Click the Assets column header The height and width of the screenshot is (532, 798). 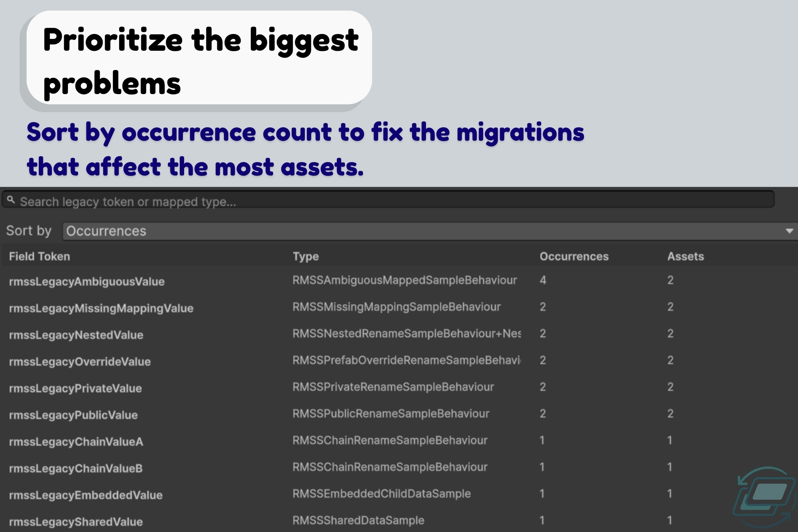[685, 257]
